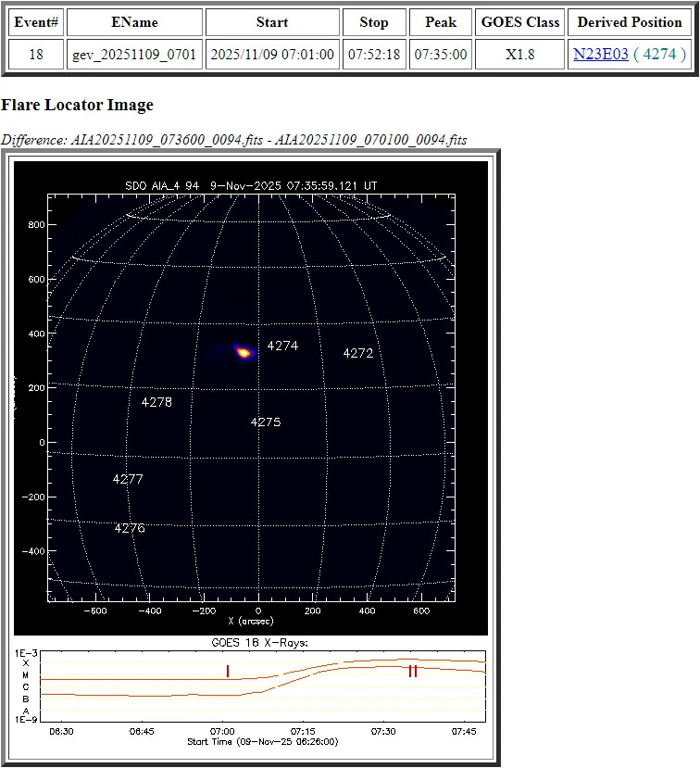Pick active region label 4277

(128, 480)
